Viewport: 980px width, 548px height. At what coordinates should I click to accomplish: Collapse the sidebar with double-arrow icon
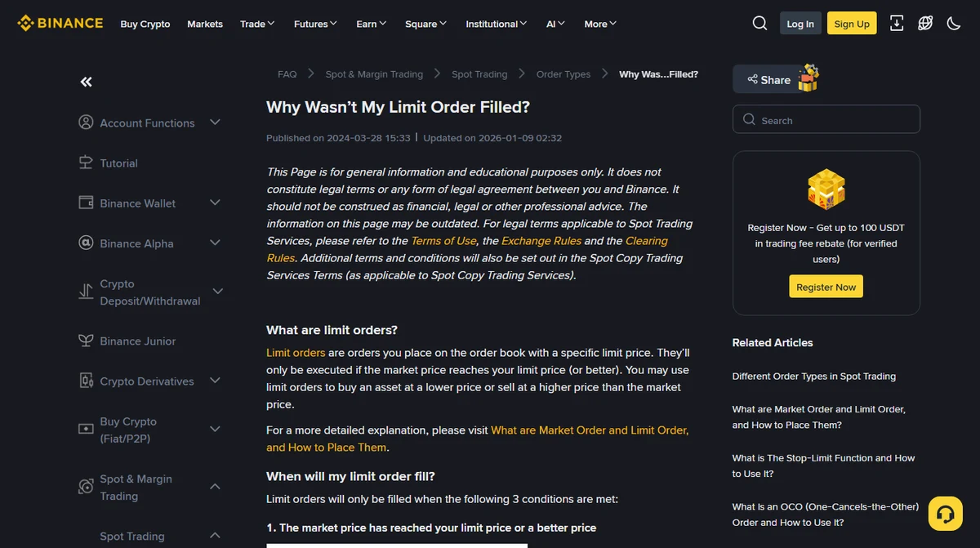point(86,82)
